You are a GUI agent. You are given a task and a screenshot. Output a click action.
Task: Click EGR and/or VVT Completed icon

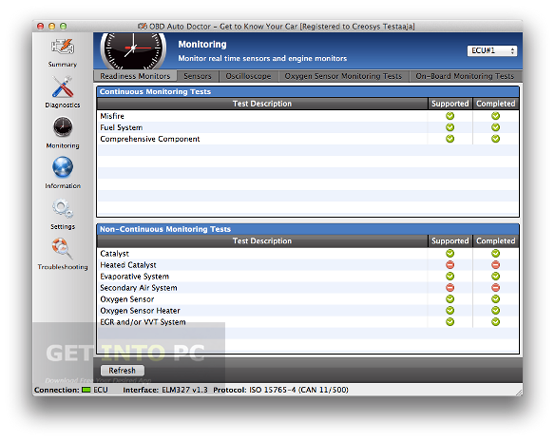(x=496, y=322)
